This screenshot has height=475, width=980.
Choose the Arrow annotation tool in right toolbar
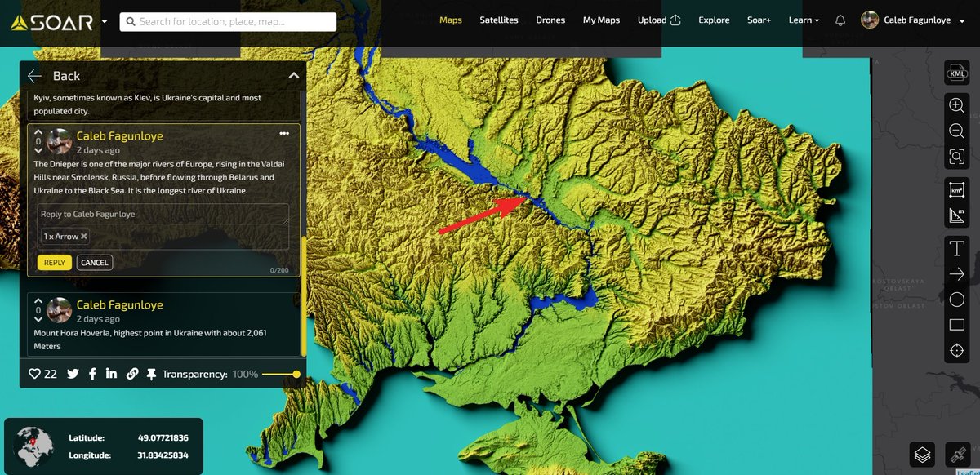pyautogui.click(x=956, y=274)
